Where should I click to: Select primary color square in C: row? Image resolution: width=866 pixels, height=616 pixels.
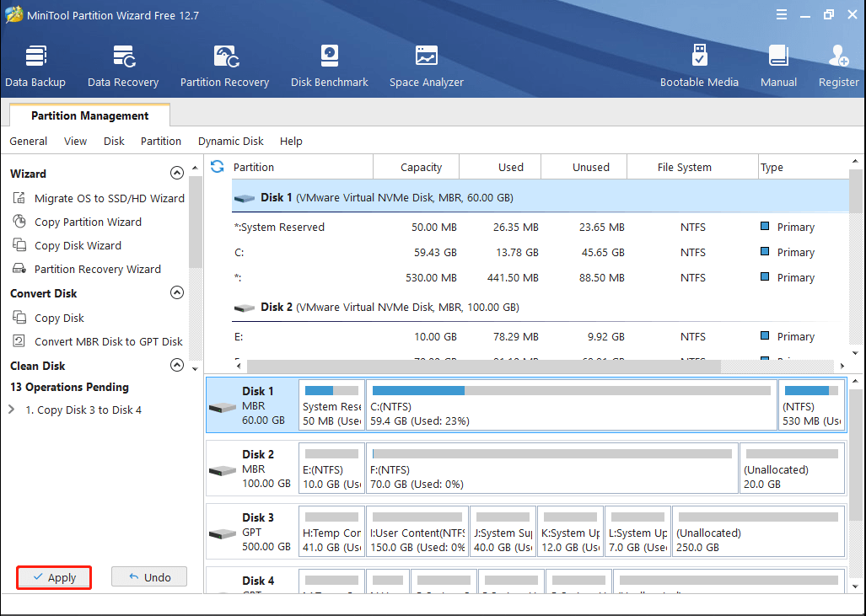pos(765,251)
